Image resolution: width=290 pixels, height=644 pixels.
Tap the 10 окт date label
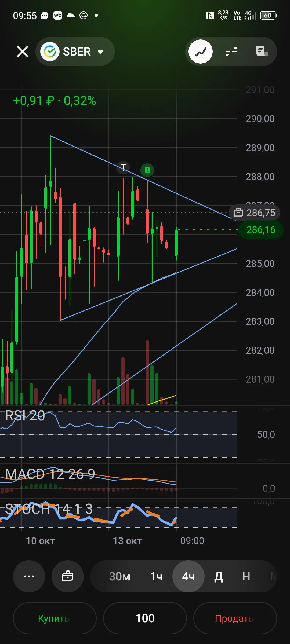point(40,541)
